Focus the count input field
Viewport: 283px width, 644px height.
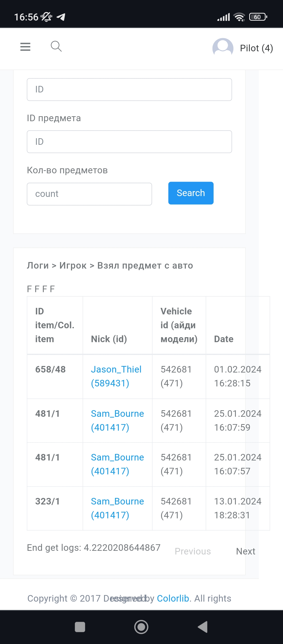point(89,194)
